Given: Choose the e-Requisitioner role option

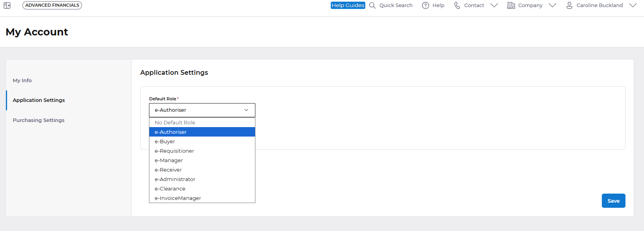Looking at the screenshot, I should click(x=174, y=151).
